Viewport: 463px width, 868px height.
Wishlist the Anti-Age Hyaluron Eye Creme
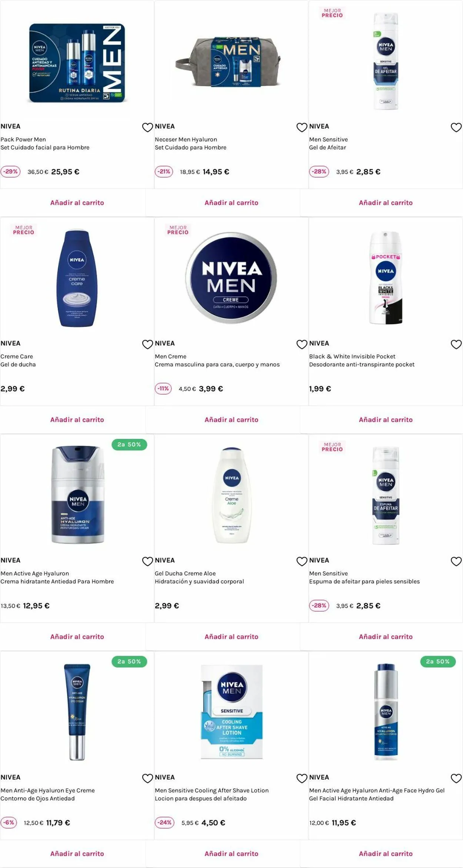tap(147, 778)
